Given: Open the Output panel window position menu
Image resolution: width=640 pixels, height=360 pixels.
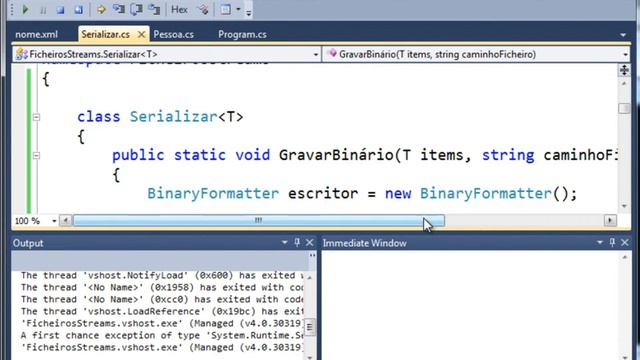Looking at the screenshot, I should click(284, 243).
